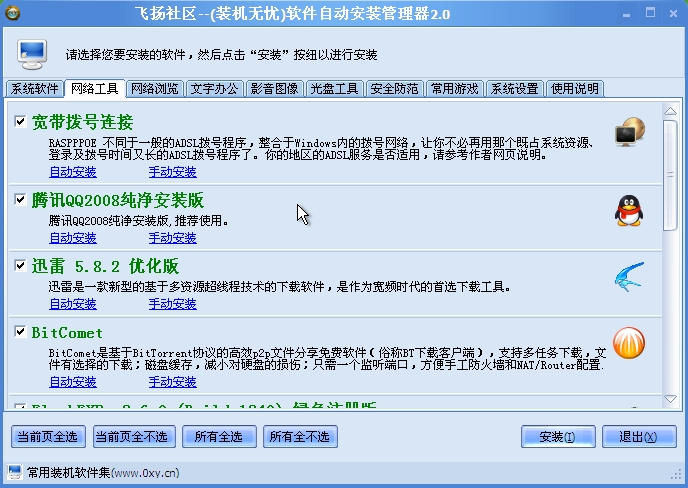
Task: Click the 当前页全不选 button
Action: coord(134,437)
